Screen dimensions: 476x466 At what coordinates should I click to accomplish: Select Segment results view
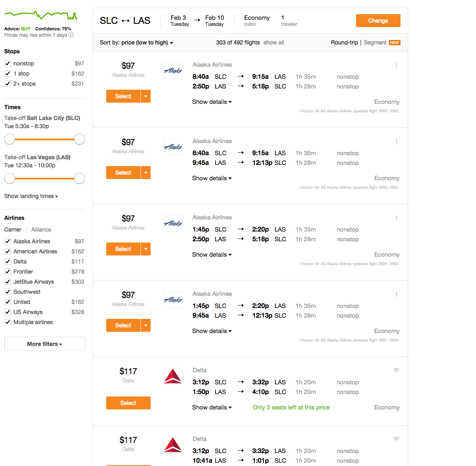pos(375,42)
